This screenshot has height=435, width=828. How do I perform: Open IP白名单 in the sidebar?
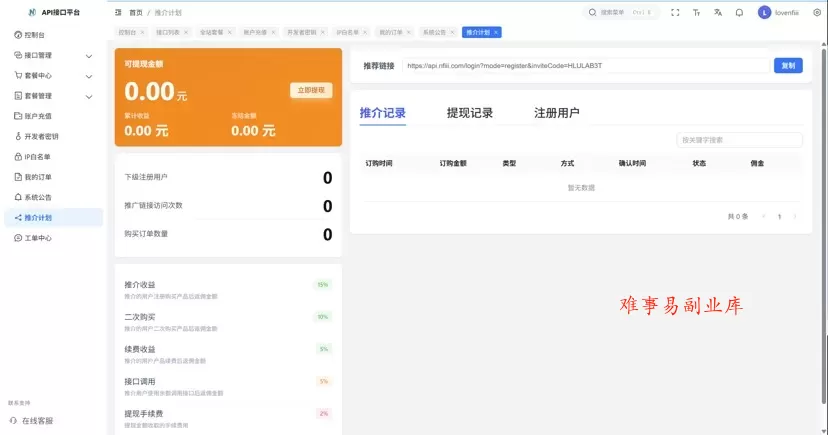point(53,157)
